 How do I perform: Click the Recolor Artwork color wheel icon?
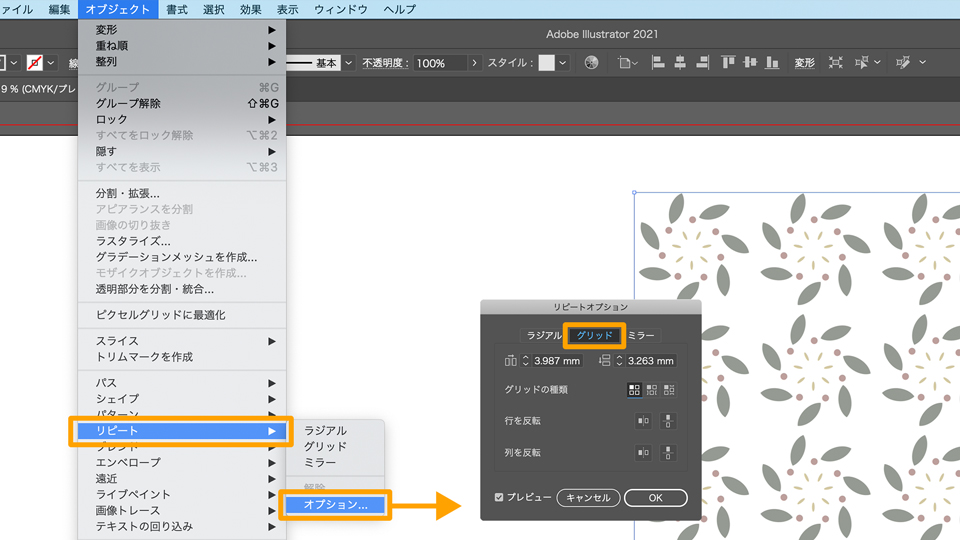click(591, 62)
